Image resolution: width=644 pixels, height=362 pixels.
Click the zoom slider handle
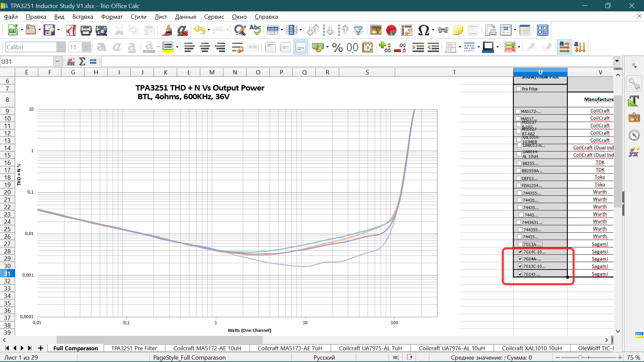580,358
